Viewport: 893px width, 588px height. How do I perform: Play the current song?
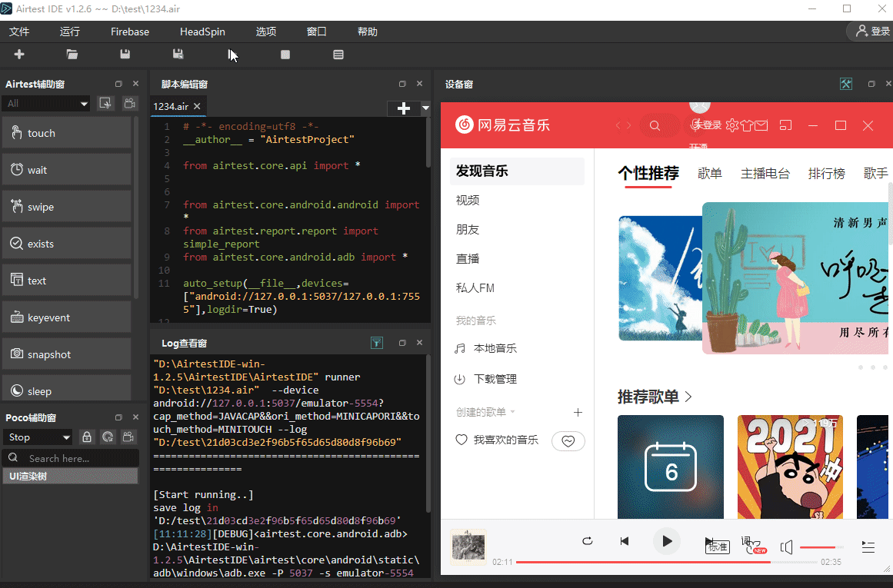[x=667, y=541]
